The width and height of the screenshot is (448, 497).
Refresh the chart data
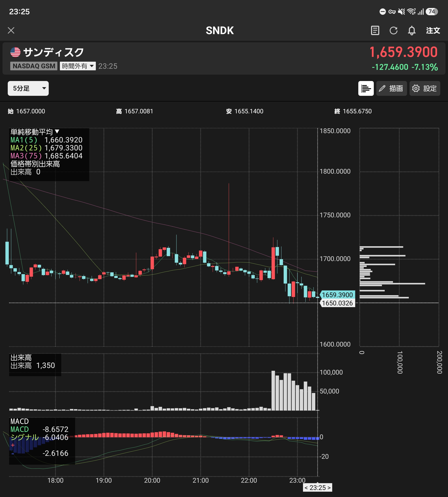pos(393,30)
